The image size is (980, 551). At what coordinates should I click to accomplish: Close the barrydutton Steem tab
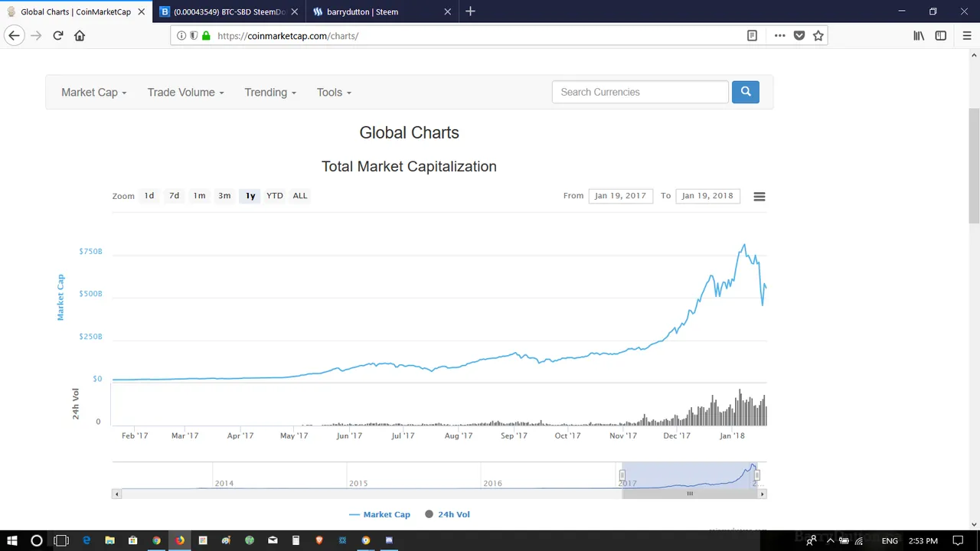pos(448,11)
